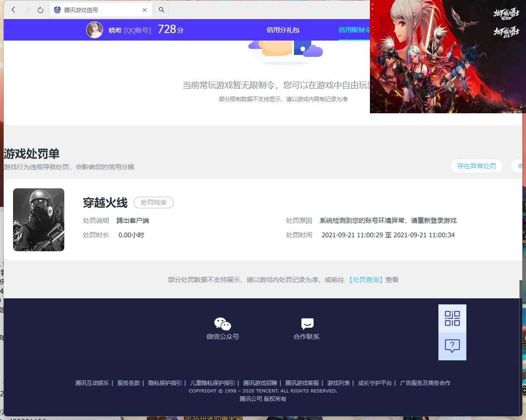Close the 腾讯游戏信用 tab
The height and width of the screenshot is (420, 526).
click(x=144, y=10)
